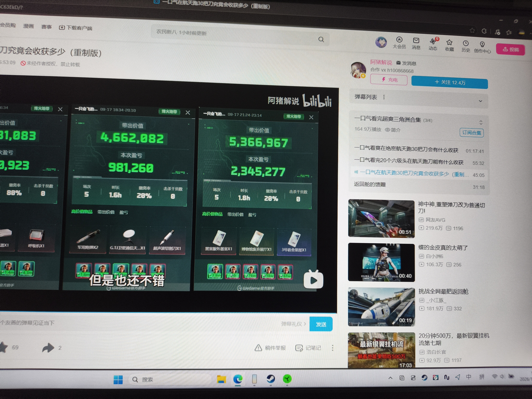532x399 pixels.
Task: Show hidden tray icons chevron
Action: [x=390, y=378]
